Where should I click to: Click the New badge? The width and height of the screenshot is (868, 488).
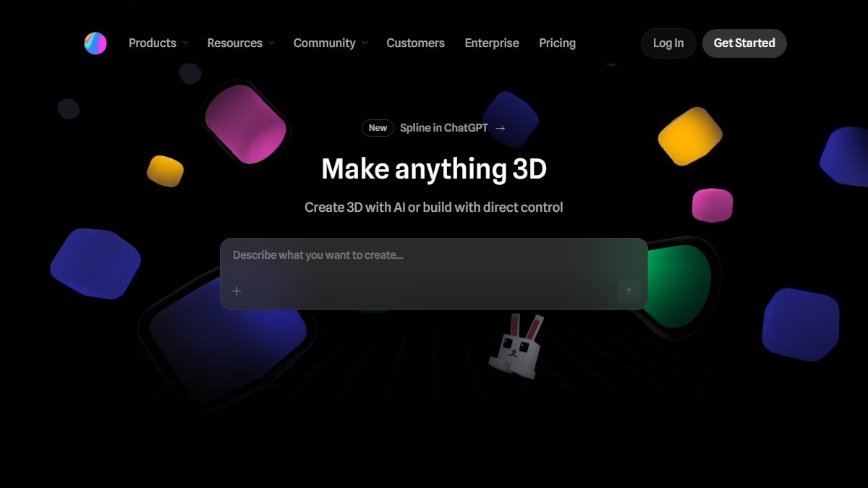coord(378,128)
